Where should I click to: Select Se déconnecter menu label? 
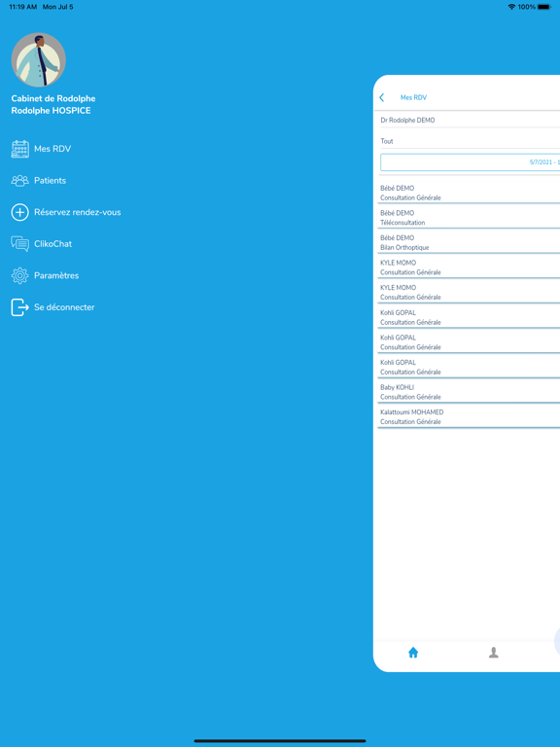[x=64, y=307]
